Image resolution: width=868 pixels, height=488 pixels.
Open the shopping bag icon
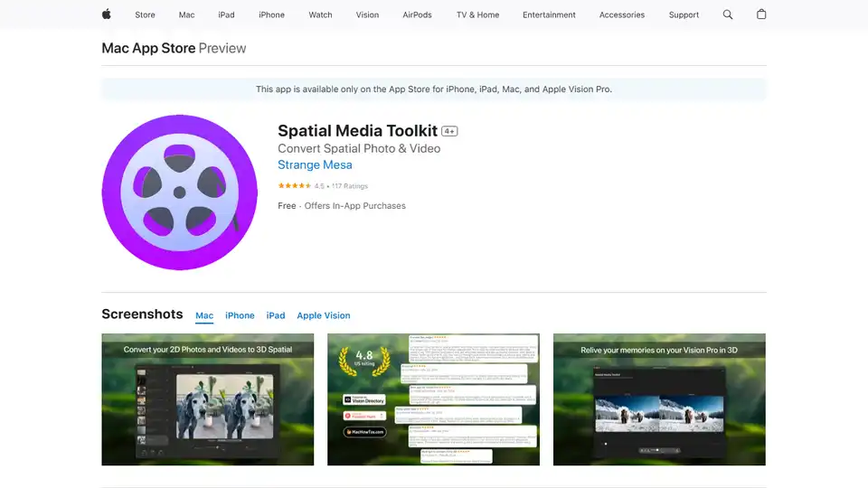(x=761, y=14)
